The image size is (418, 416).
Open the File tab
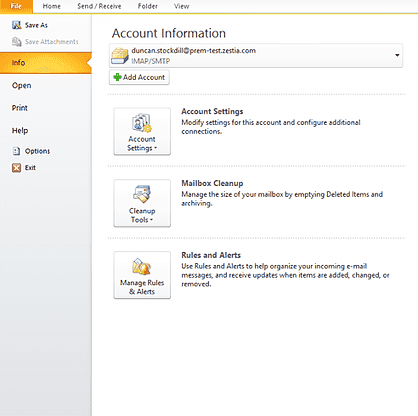(x=16, y=6)
